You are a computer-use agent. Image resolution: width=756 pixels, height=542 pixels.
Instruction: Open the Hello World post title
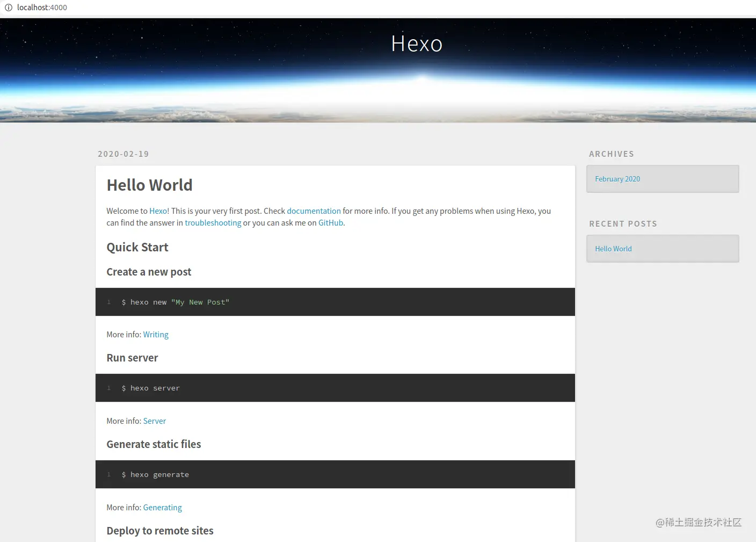click(x=149, y=185)
